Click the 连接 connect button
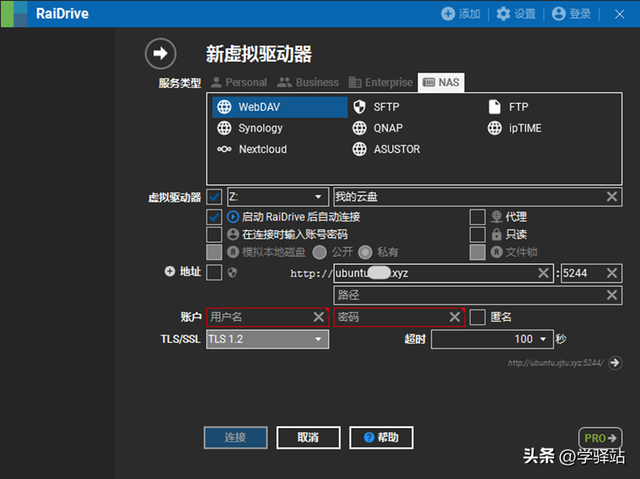Screen dimensions: 640x479 click(236, 438)
